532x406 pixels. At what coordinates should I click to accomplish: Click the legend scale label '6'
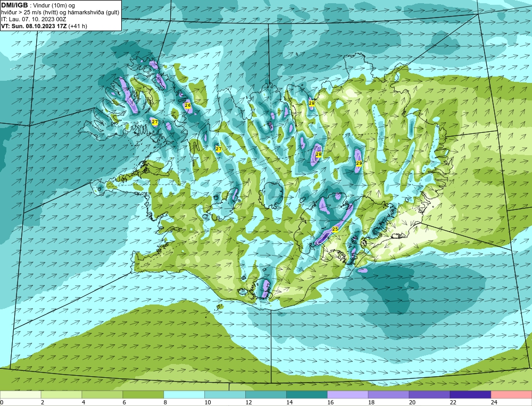tap(124, 402)
